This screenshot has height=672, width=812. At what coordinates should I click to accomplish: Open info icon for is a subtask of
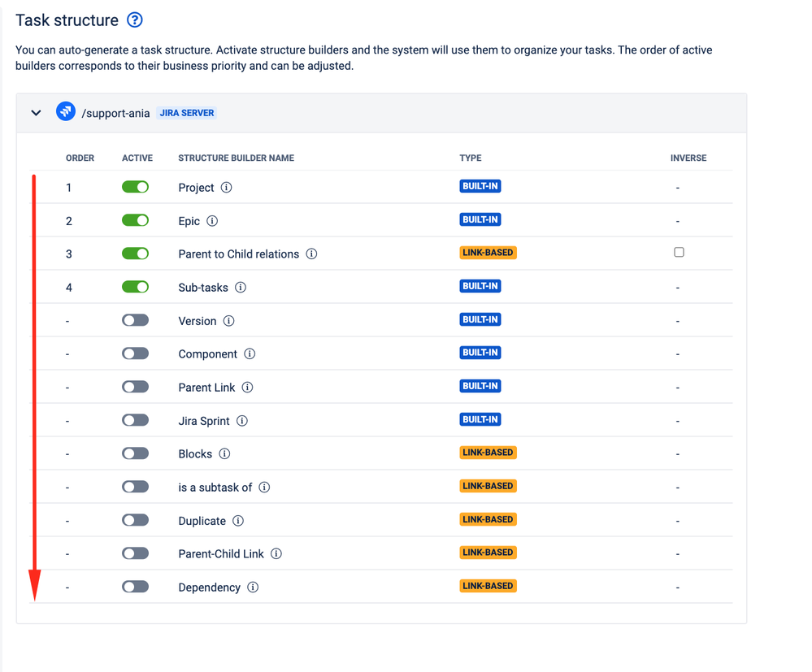[x=264, y=488]
